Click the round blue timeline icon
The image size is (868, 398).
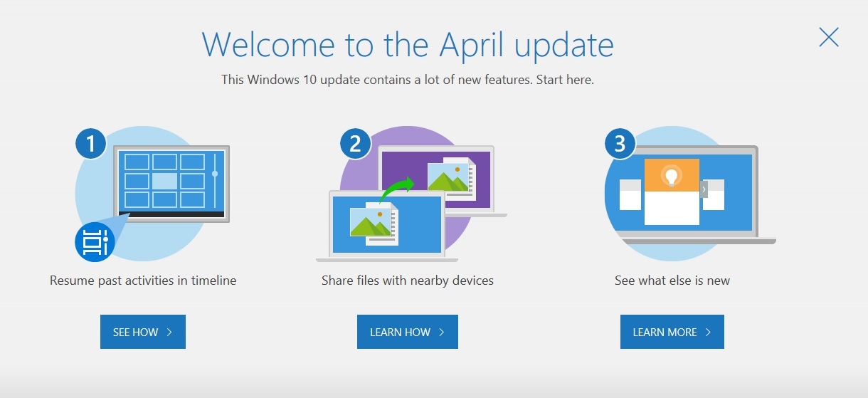(x=95, y=242)
